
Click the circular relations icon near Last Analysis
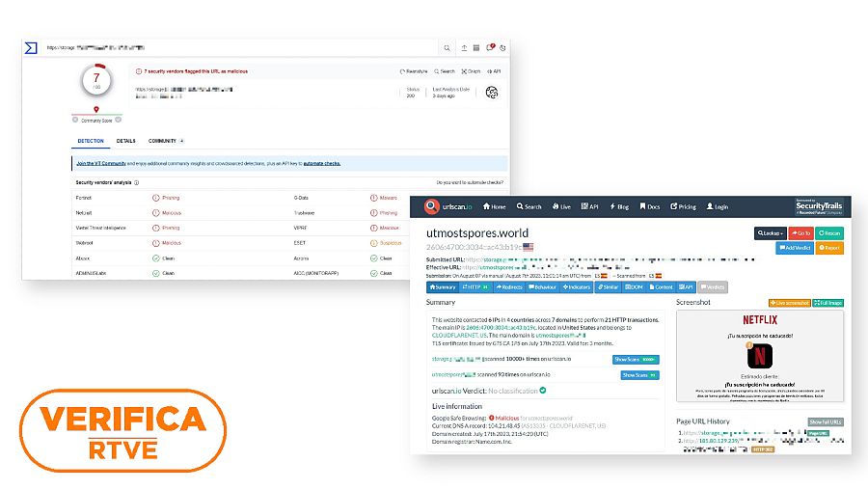(492, 93)
